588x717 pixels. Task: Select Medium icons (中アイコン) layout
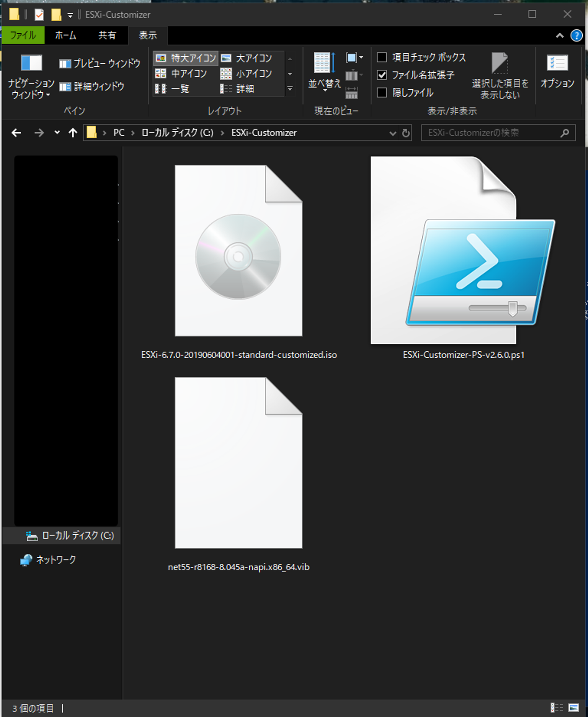point(181,73)
